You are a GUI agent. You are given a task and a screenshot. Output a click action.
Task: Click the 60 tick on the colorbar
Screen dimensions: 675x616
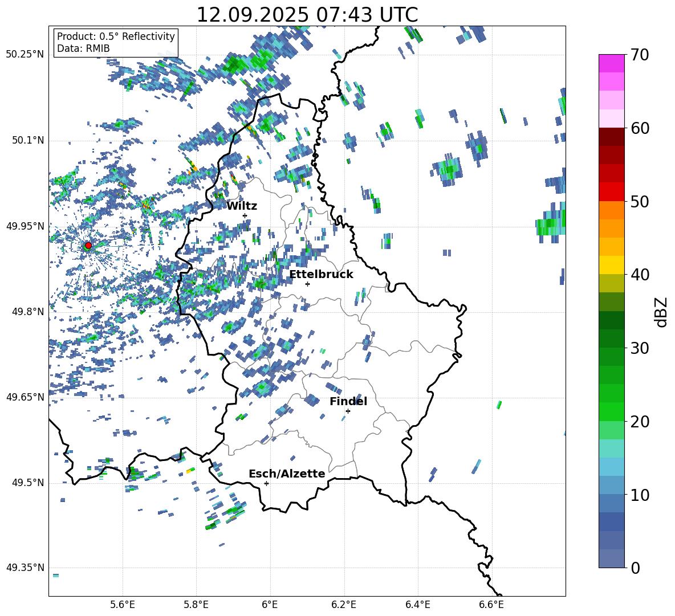point(640,128)
